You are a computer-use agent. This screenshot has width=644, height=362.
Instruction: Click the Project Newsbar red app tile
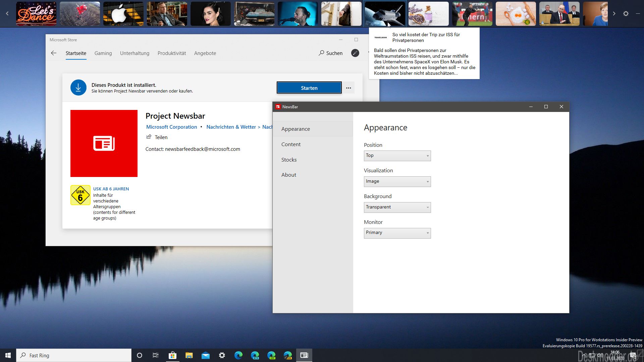coord(104,143)
